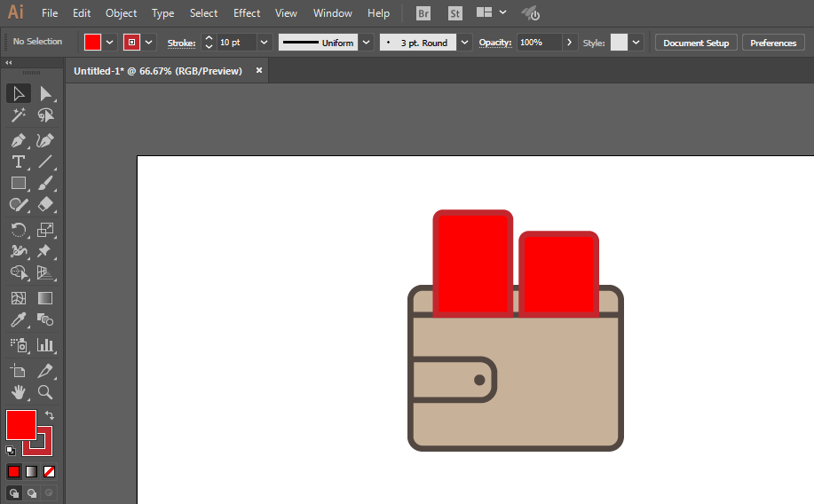Activate the Eyedropper tool
The height and width of the screenshot is (504, 814).
[19, 320]
